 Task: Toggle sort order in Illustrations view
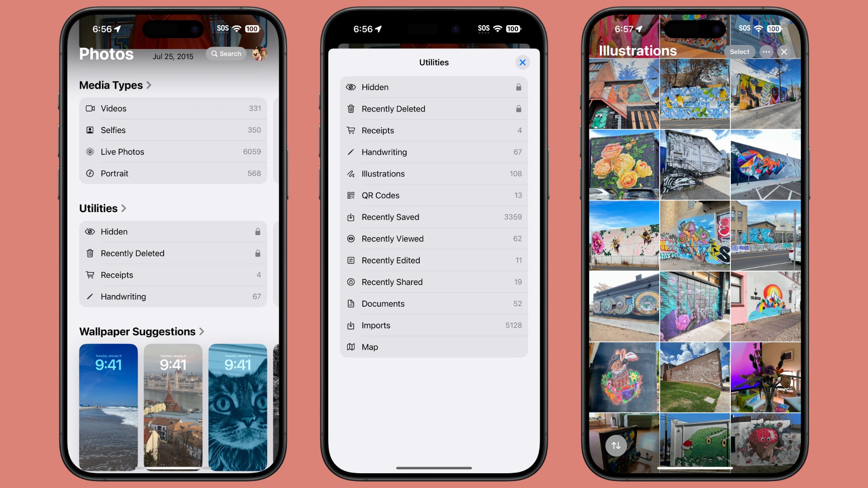pyautogui.click(x=616, y=445)
